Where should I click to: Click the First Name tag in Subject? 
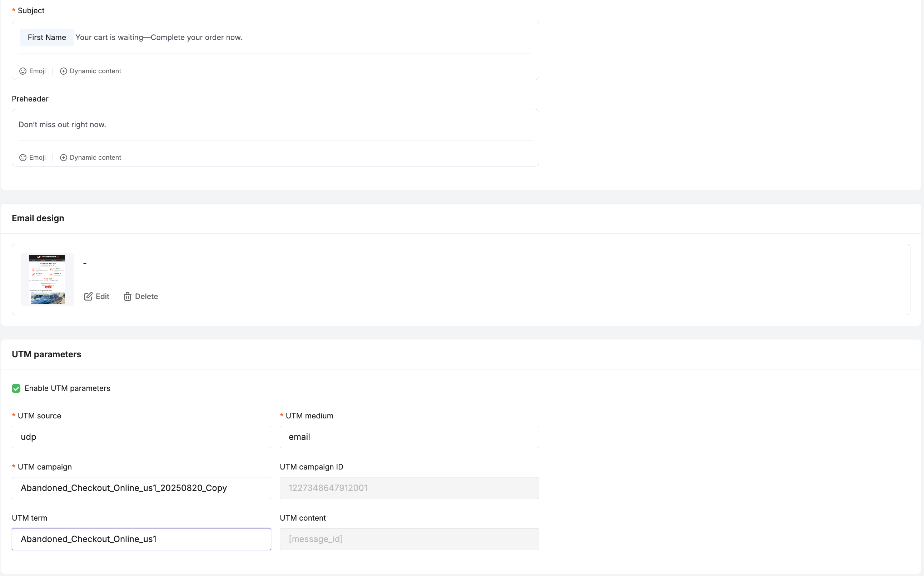click(47, 37)
